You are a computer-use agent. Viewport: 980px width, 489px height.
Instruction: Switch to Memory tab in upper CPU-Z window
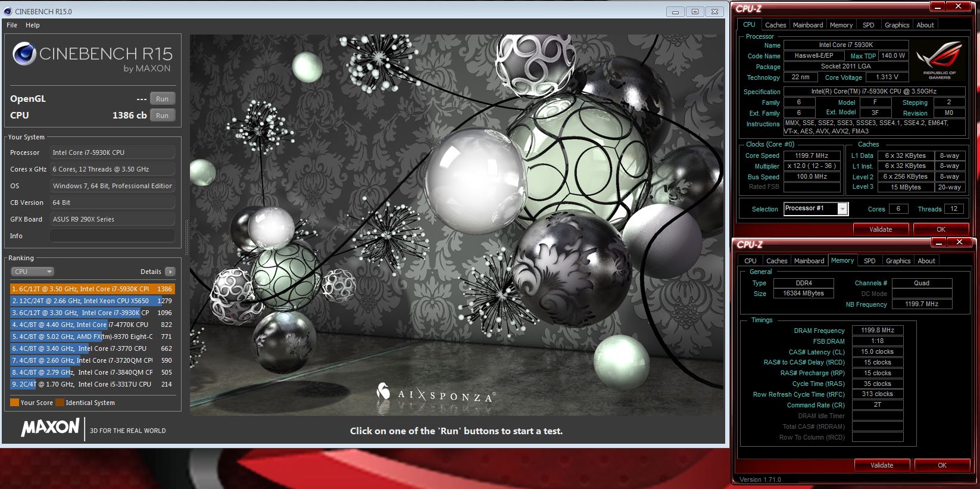pyautogui.click(x=841, y=25)
